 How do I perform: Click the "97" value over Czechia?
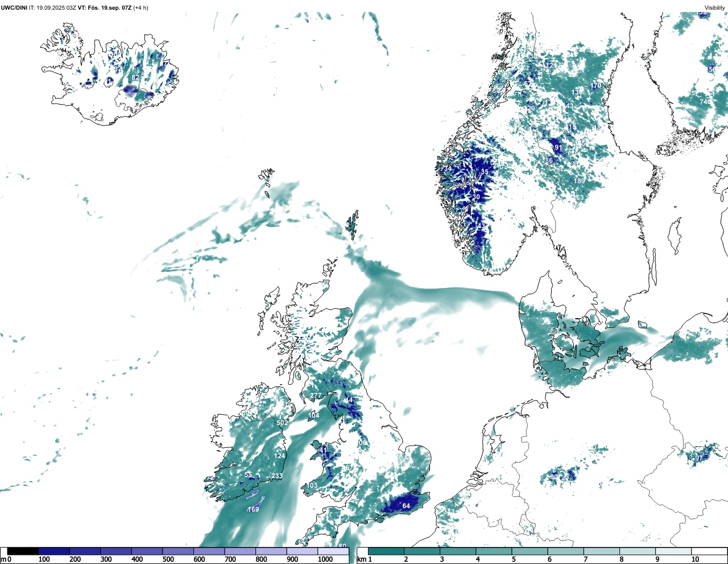[699, 458]
